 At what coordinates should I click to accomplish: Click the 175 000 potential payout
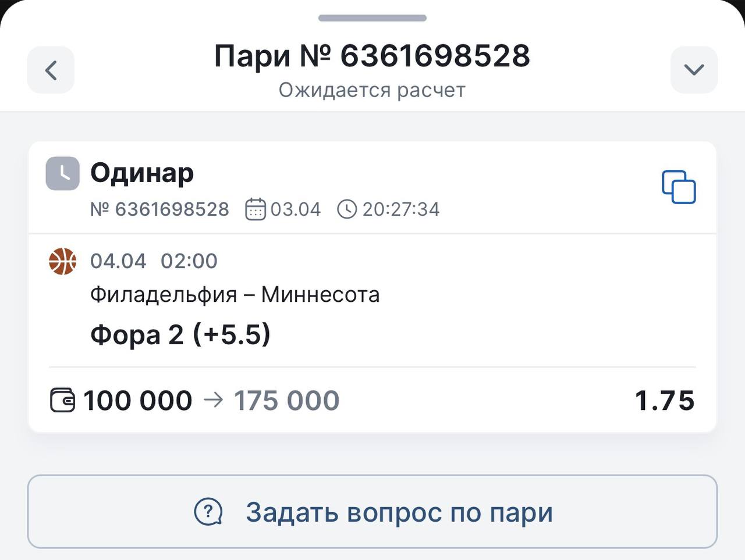(286, 401)
